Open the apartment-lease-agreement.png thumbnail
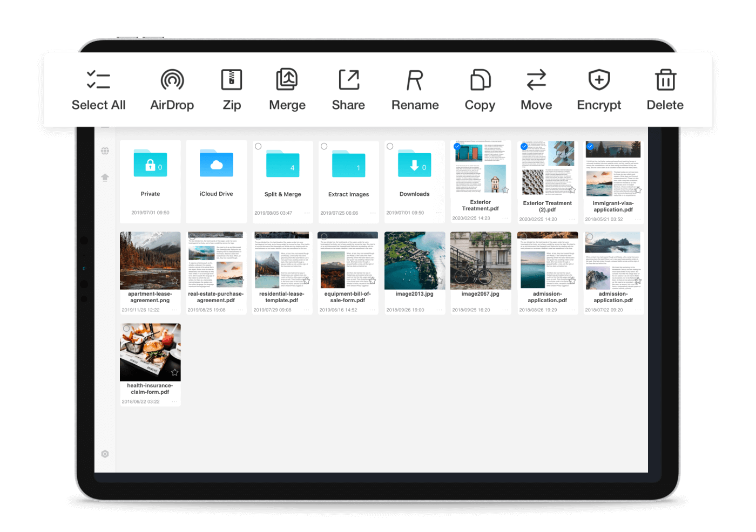756x532 pixels. pyautogui.click(x=150, y=261)
